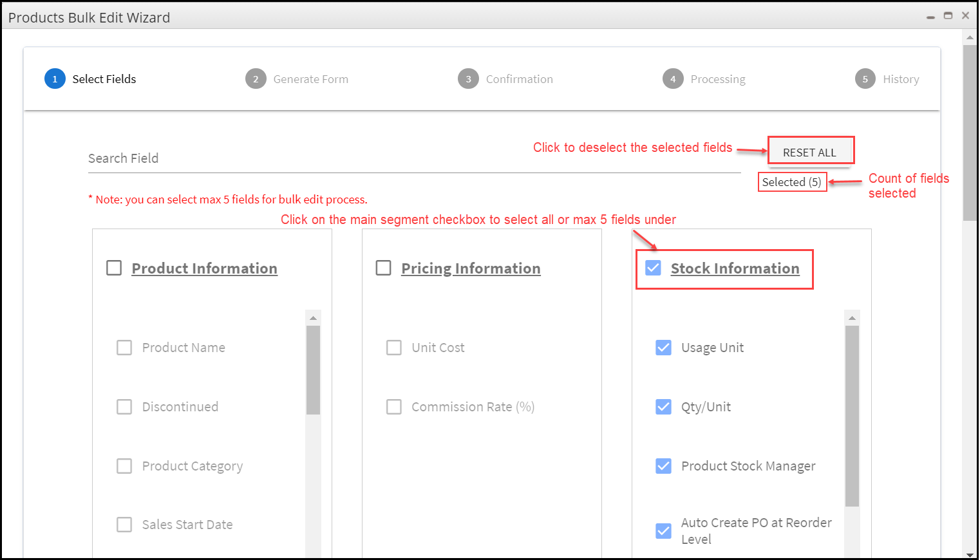
Task: Minimize the Products Bulk Edit Wizard
Action: tap(930, 17)
